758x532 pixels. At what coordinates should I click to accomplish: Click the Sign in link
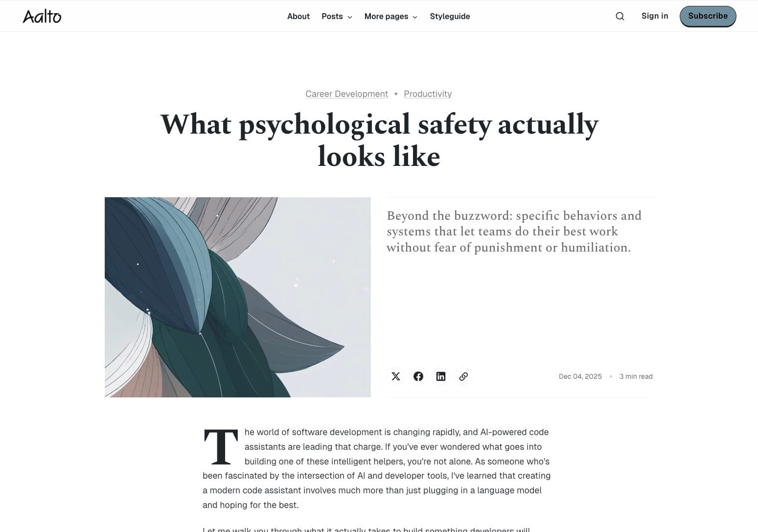pos(655,16)
